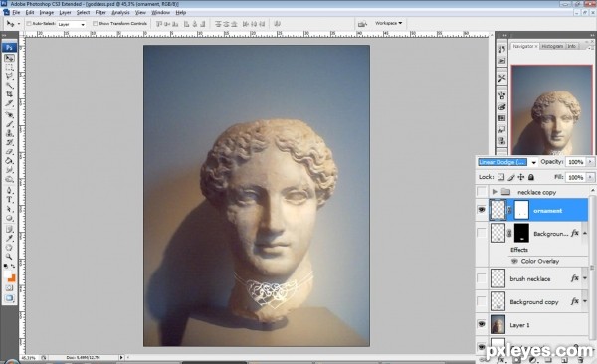Select the Eraser tool
Screen dimensions: 597x364
click(9, 151)
